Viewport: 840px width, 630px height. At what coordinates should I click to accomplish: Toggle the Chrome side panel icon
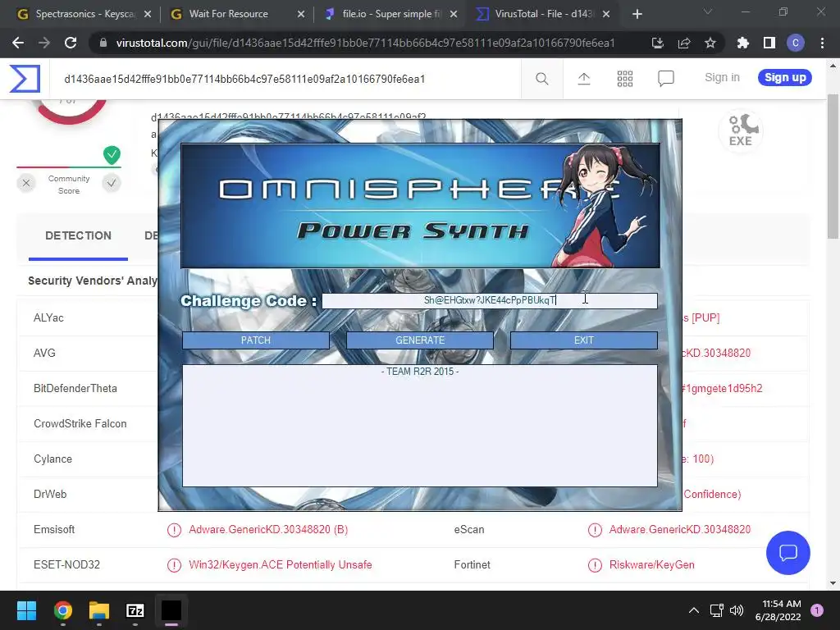coord(769,43)
